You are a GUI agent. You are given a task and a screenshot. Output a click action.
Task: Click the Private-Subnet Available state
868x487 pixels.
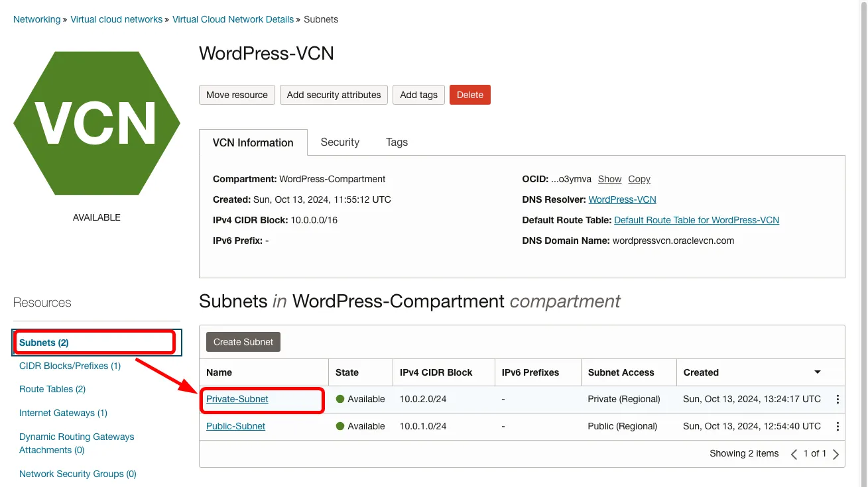coord(360,399)
